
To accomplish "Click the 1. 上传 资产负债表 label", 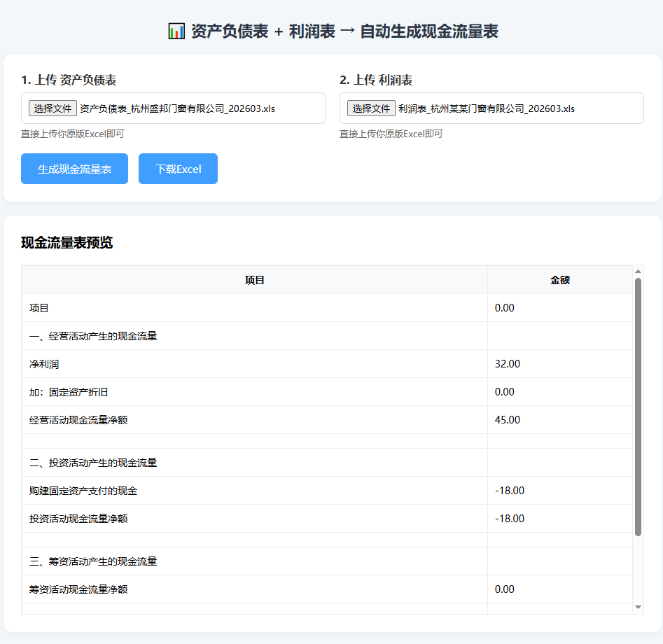I will coord(69,80).
